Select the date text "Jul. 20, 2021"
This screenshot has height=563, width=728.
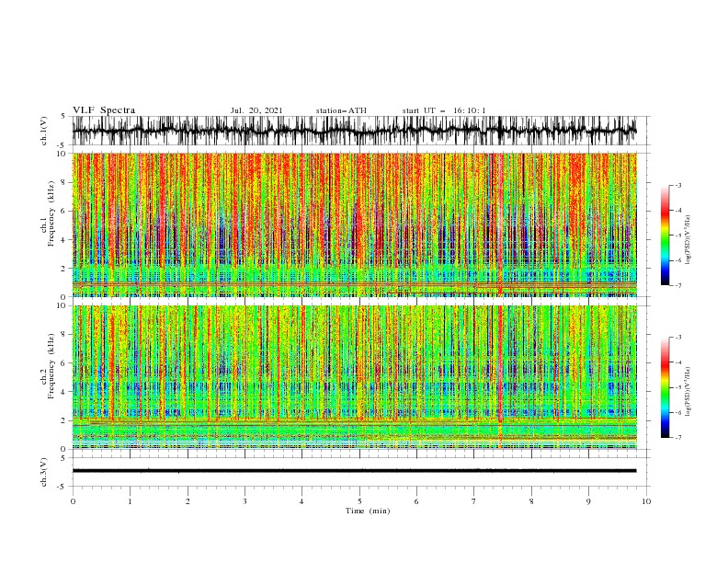click(256, 110)
